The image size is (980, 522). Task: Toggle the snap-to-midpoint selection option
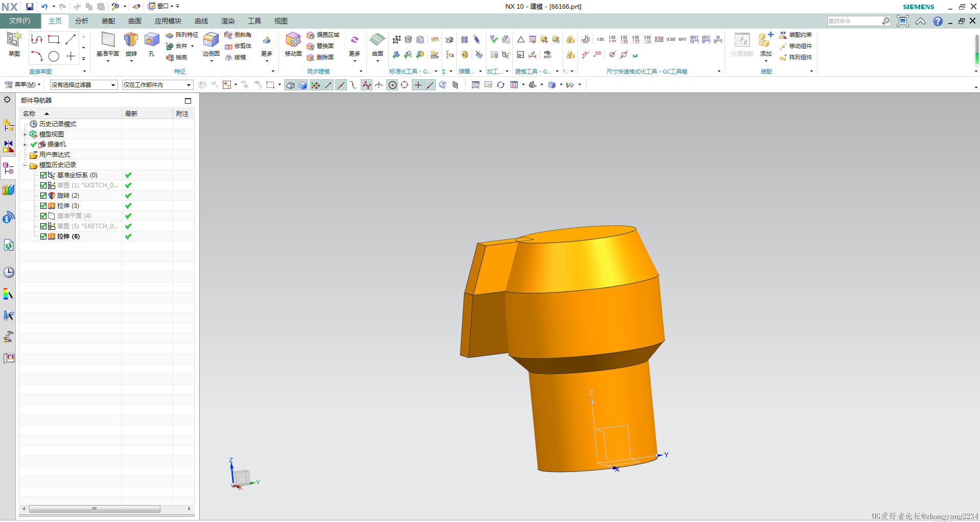click(341, 85)
